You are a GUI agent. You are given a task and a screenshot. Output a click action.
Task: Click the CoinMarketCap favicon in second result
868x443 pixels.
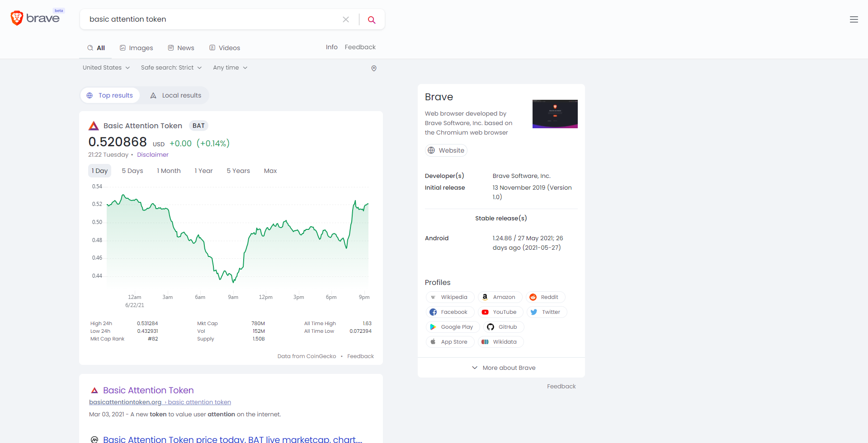click(x=94, y=439)
